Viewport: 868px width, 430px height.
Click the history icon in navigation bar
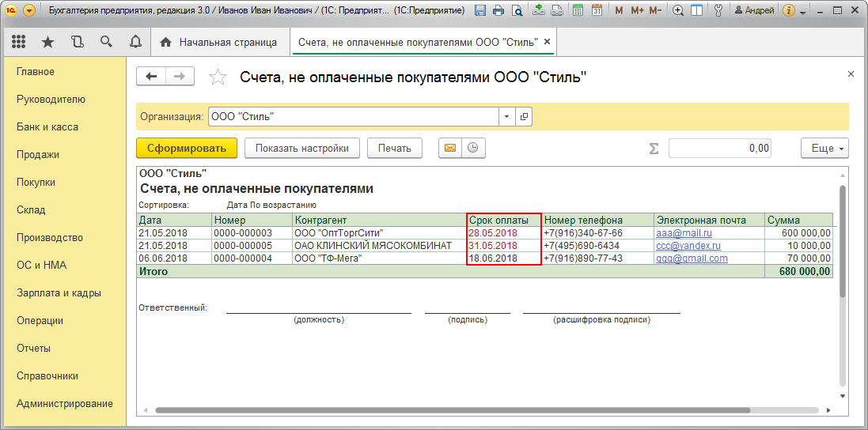(x=77, y=42)
